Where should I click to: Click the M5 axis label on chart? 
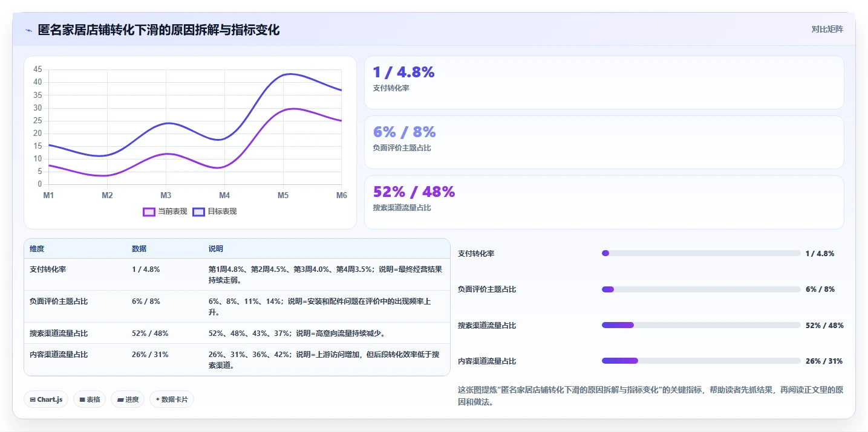pos(283,195)
